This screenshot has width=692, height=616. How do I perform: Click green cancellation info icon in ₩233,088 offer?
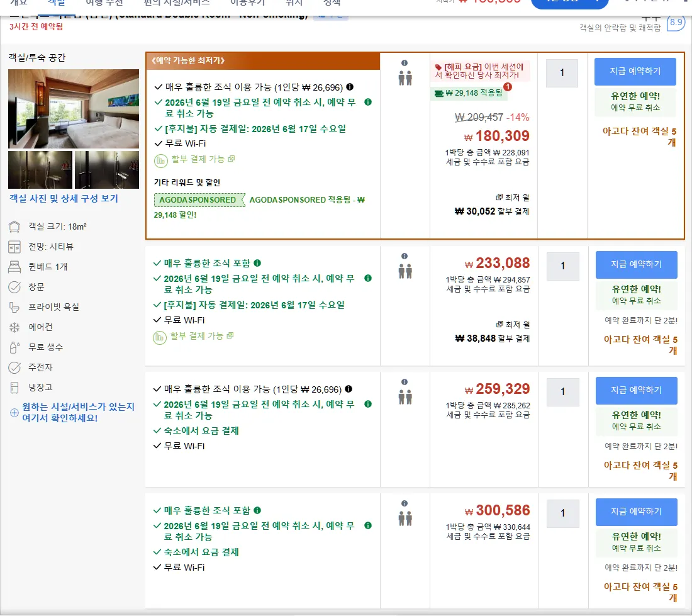(368, 278)
